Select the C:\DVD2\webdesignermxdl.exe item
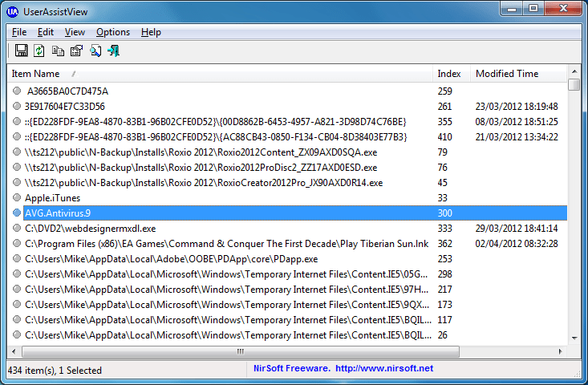This screenshot has height=385, width=588. 287,229
